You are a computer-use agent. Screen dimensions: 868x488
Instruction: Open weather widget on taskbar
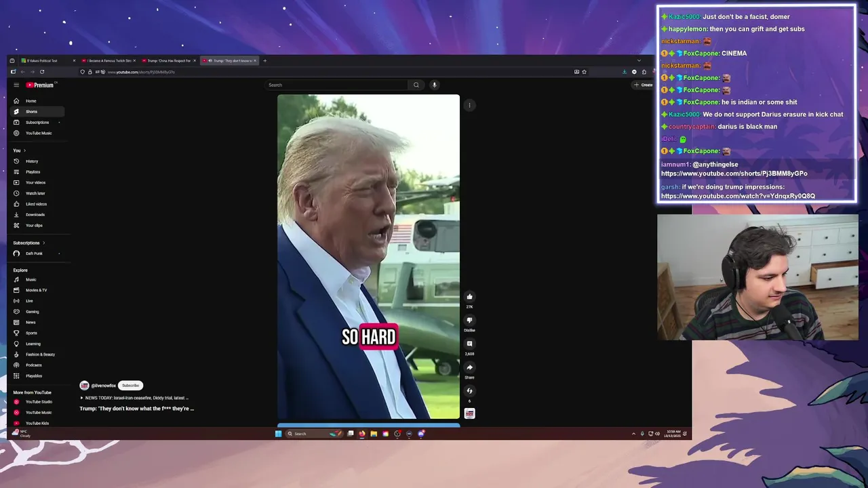coord(22,434)
